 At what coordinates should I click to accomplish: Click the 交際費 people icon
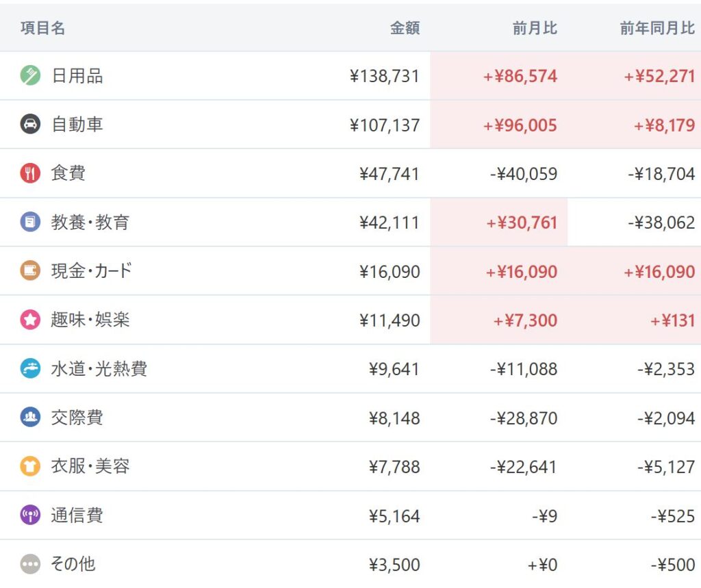coord(30,418)
